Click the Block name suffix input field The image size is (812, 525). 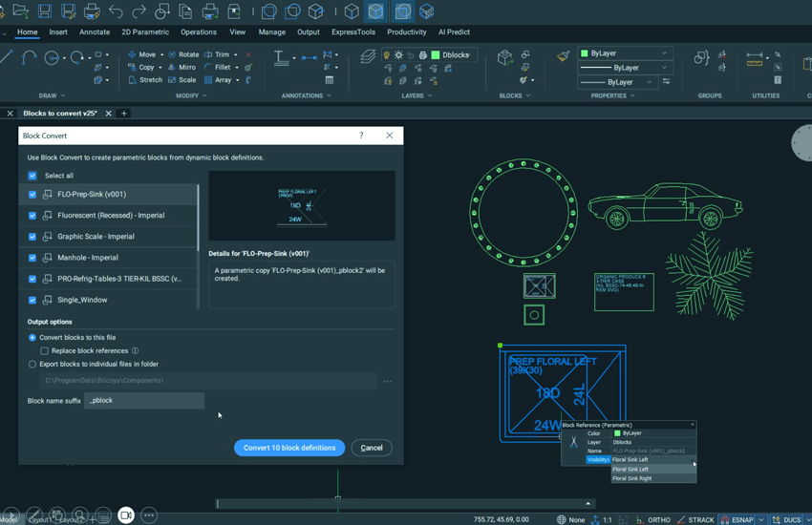(144, 401)
